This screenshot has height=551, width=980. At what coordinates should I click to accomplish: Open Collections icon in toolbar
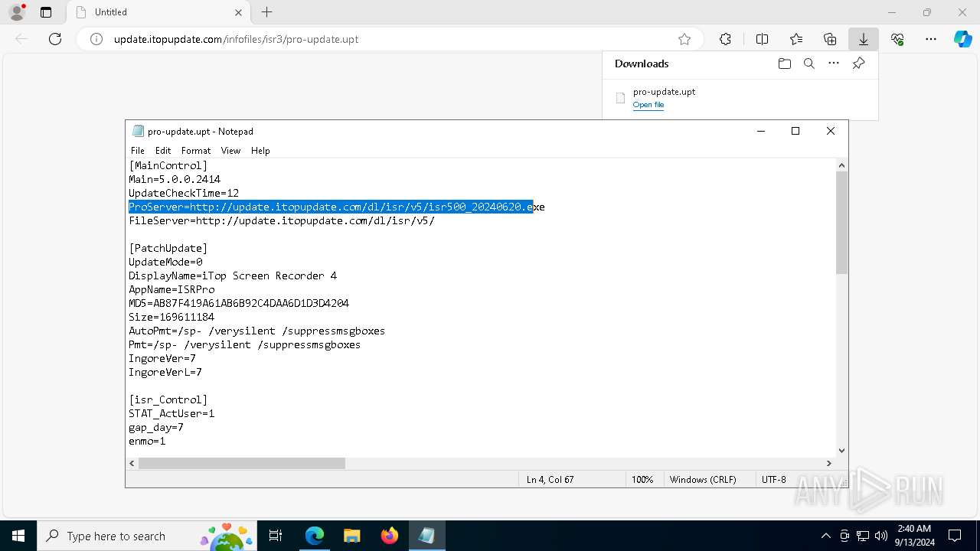coord(830,39)
